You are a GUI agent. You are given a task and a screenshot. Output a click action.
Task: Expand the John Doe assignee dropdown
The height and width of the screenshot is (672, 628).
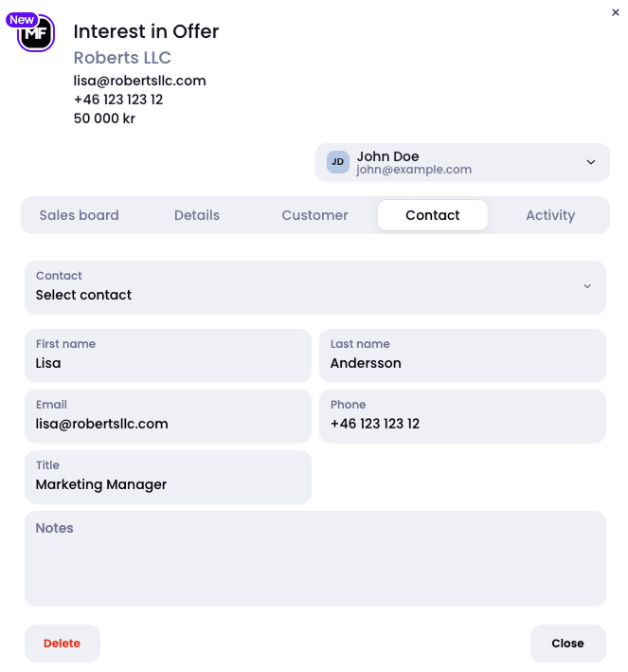point(590,162)
